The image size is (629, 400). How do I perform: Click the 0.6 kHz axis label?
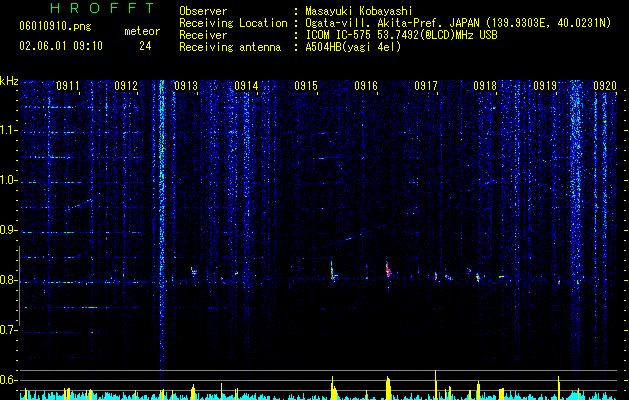[x=8, y=380]
